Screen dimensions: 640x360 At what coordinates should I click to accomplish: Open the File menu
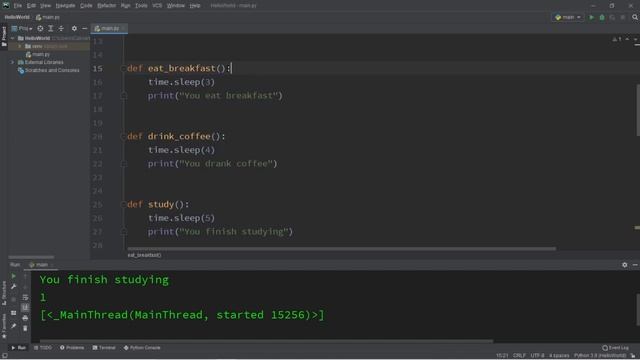tap(18, 6)
